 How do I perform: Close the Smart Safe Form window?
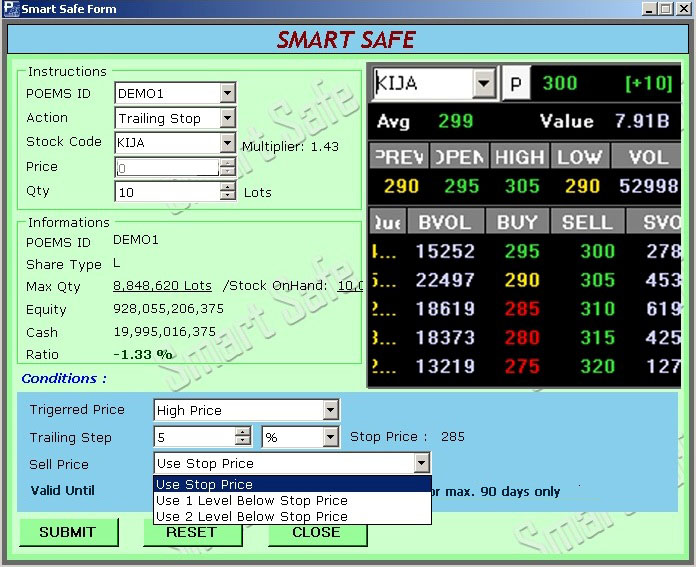(x=684, y=9)
